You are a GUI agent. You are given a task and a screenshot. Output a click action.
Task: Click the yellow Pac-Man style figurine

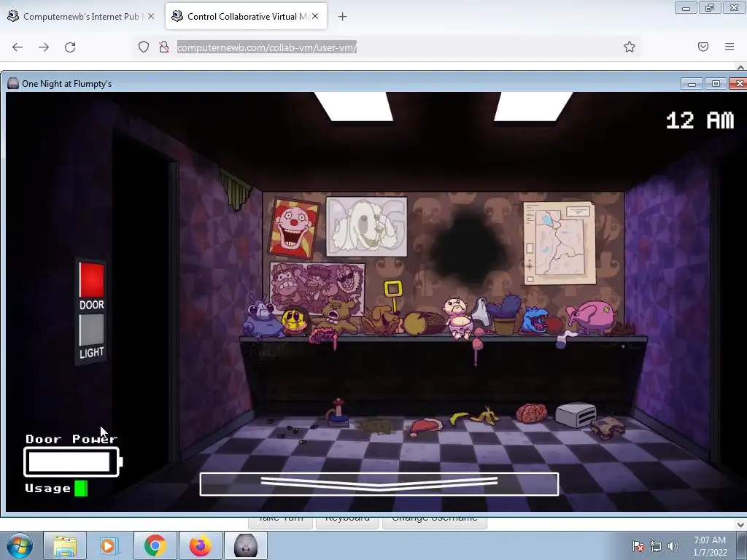pos(415,323)
